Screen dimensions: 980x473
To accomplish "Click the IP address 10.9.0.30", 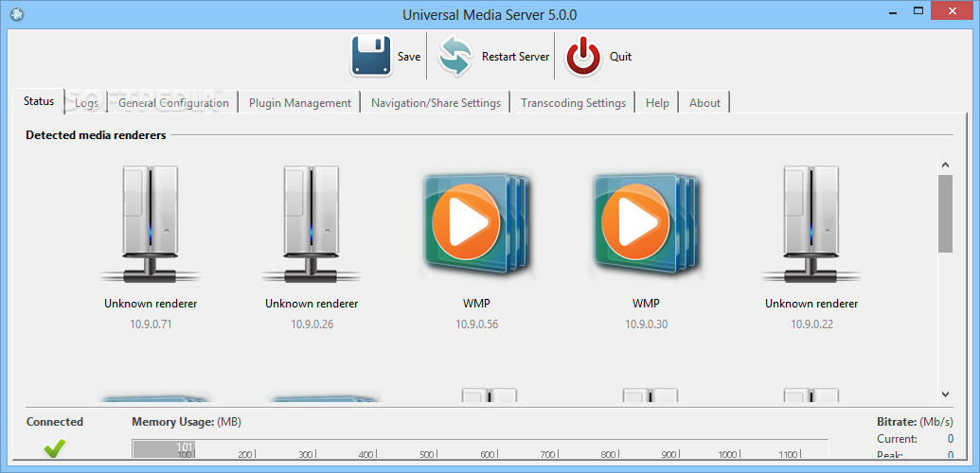I will click(647, 324).
